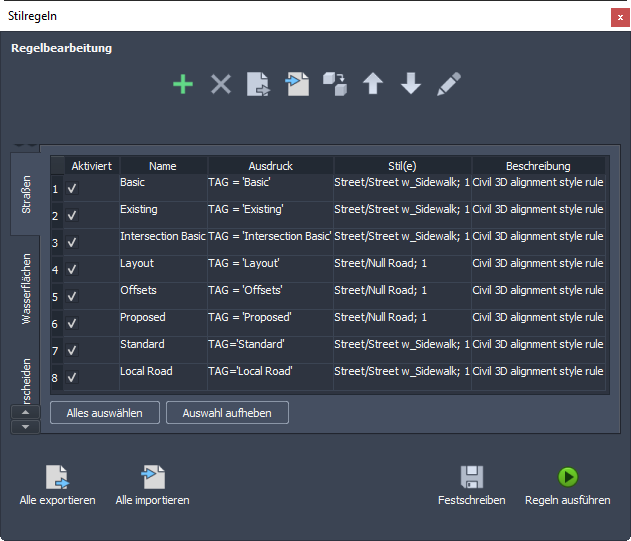Click the Alle exportieren icon
Screen dimensions: 631x541
(57, 477)
